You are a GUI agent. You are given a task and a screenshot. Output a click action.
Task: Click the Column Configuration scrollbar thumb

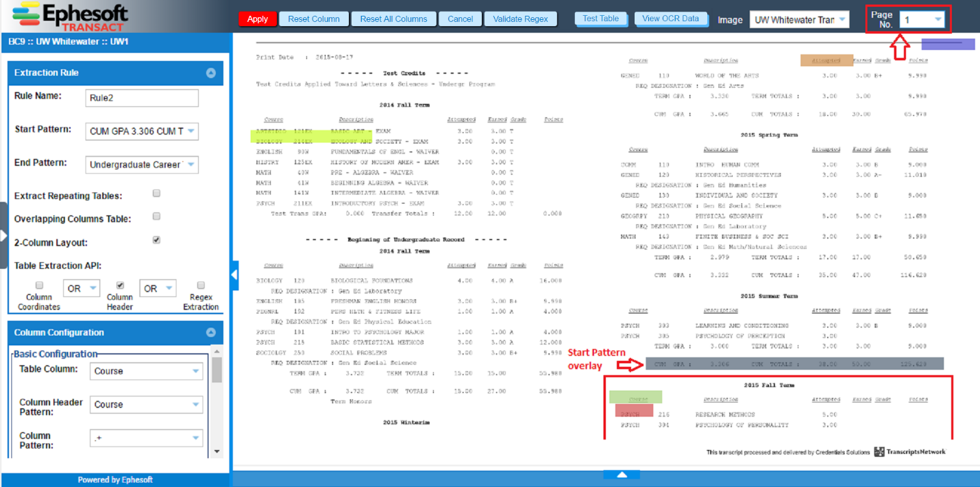pyautogui.click(x=217, y=370)
